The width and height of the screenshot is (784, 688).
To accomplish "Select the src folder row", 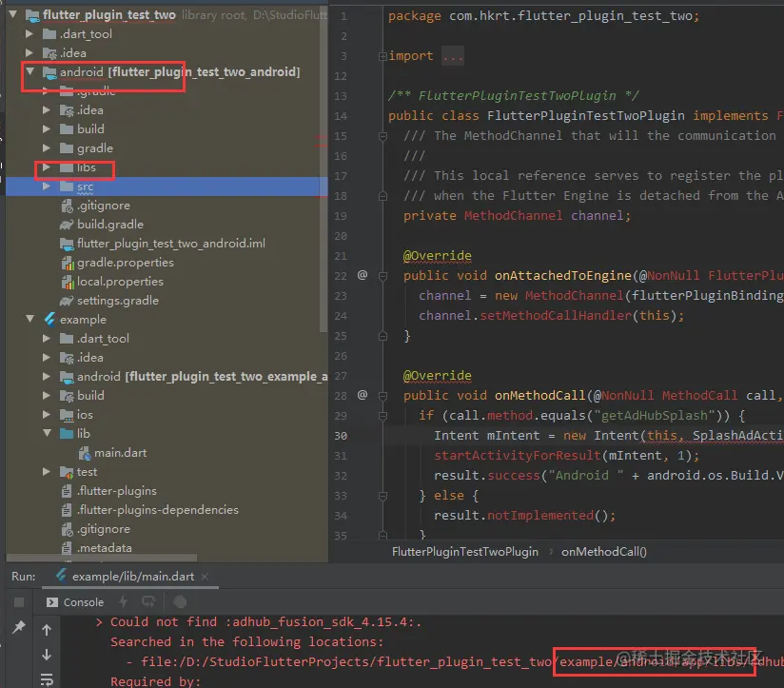I will 167,186.
